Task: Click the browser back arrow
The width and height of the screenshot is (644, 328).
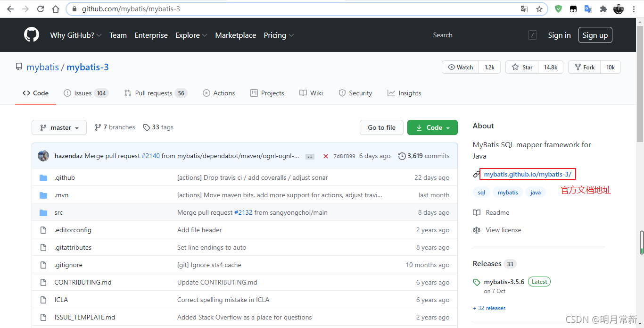Action: (10, 9)
